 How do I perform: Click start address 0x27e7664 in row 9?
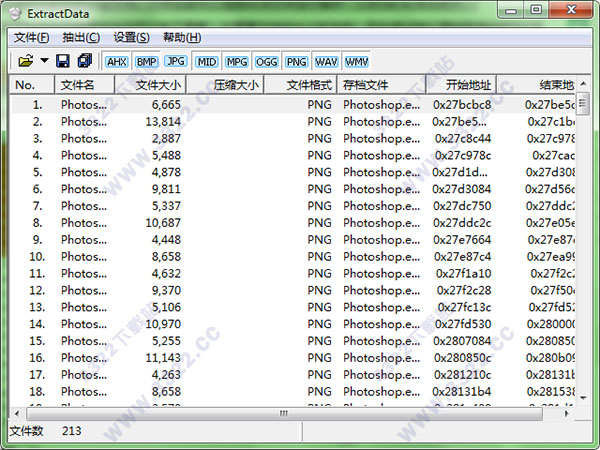[462, 240]
